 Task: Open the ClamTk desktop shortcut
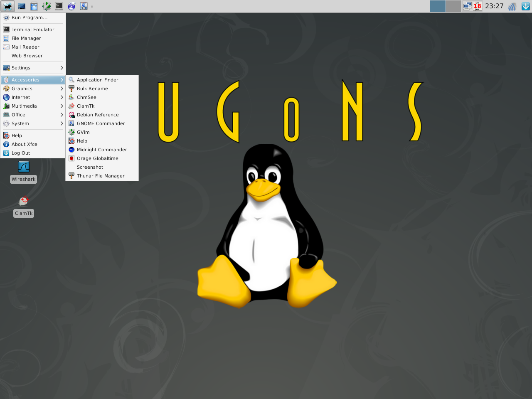pyautogui.click(x=24, y=206)
